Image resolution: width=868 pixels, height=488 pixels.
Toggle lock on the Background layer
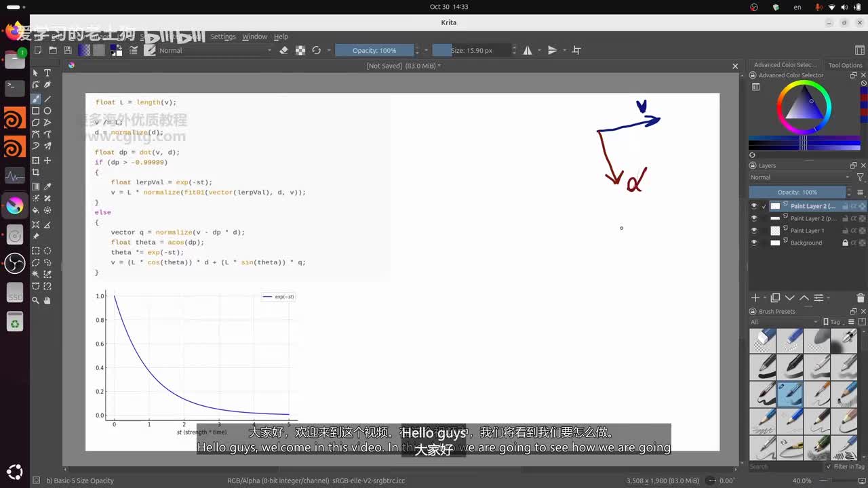[845, 243]
